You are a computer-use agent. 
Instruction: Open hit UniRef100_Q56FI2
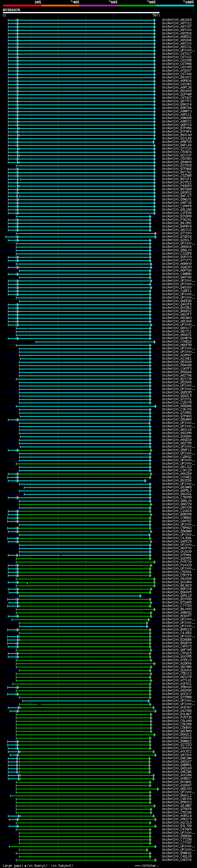177,450
